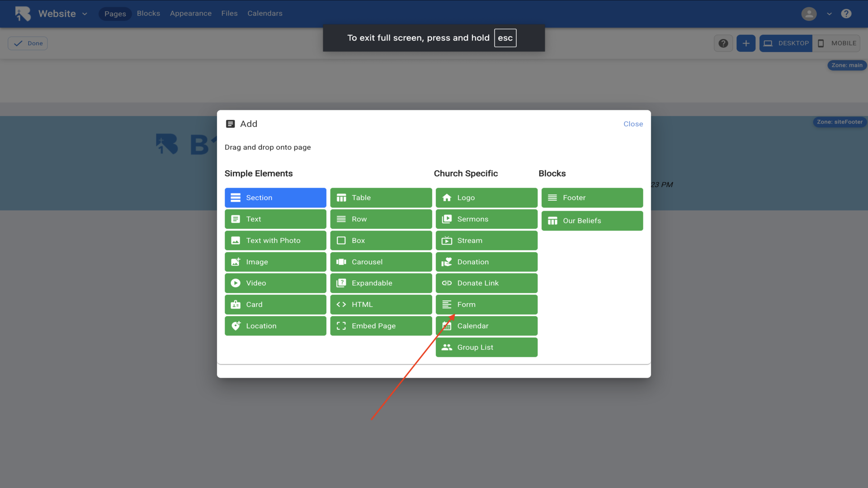Close the Add dialog
The width and height of the screenshot is (868, 488).
pos(633,124)
